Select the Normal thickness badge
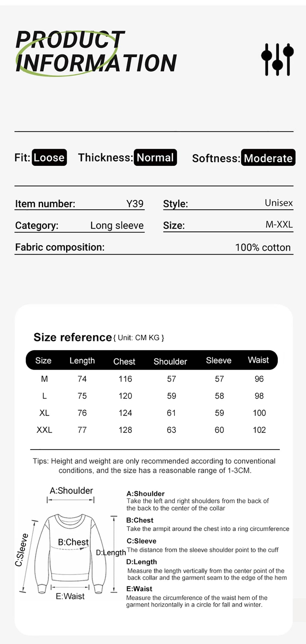 tap(155, 157)
